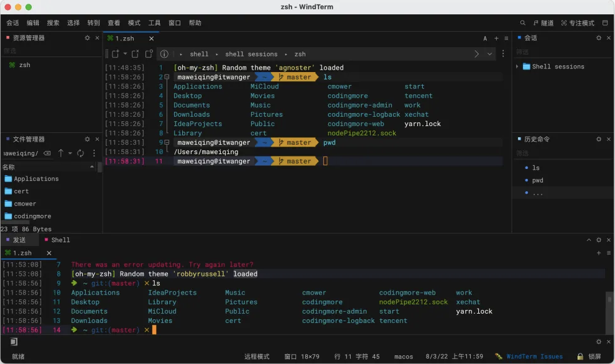Image resolution: width=615 pixels, height=364 pixels.
Task: Select the pwd history command
Action: (537, 181)
